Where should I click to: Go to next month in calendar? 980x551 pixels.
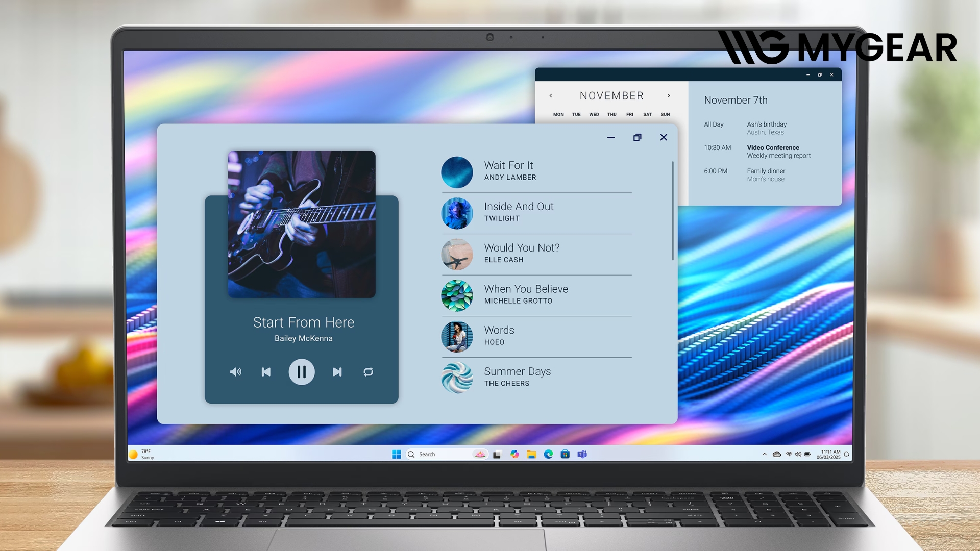tap(669, 96)
